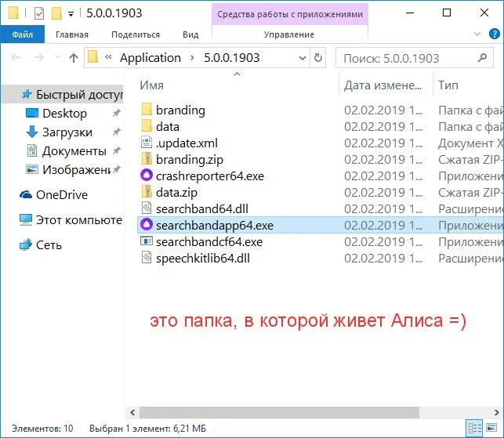Click the Приложение type cell for crashreporter64.exe
504x438 pixels.
click(x=470, y=176)
